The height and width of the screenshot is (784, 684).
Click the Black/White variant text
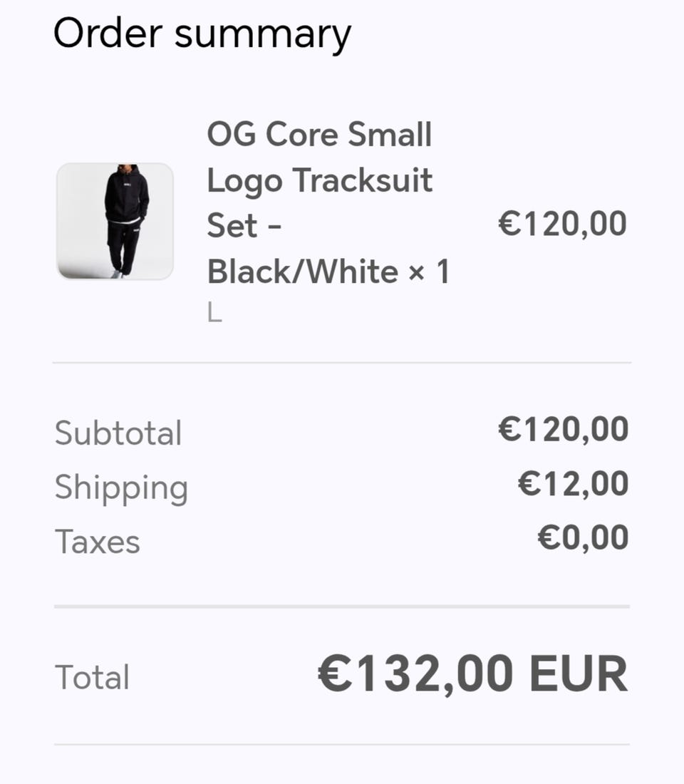pos(302,272)
